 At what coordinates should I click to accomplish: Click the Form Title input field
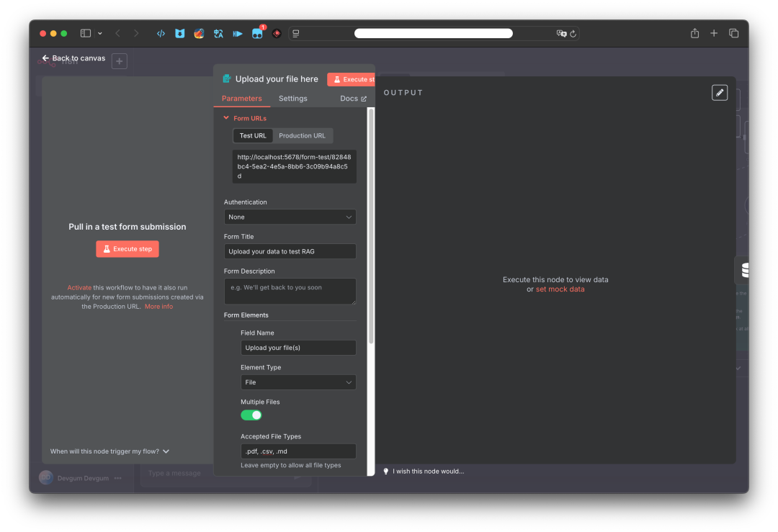point(290,251)
